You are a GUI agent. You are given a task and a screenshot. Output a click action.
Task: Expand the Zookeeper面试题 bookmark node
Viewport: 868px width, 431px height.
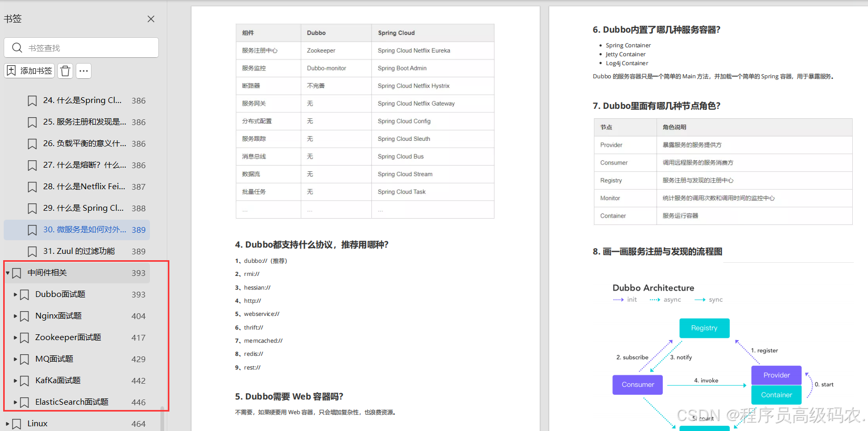pyautogui.click(x=15, y=337)
